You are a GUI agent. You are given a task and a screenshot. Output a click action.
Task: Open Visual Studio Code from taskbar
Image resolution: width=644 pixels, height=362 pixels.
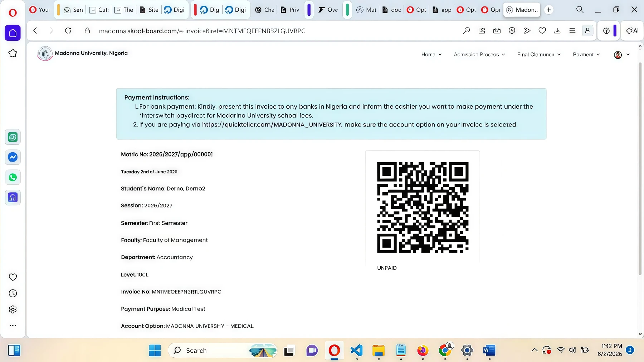(x=356, y=351)
